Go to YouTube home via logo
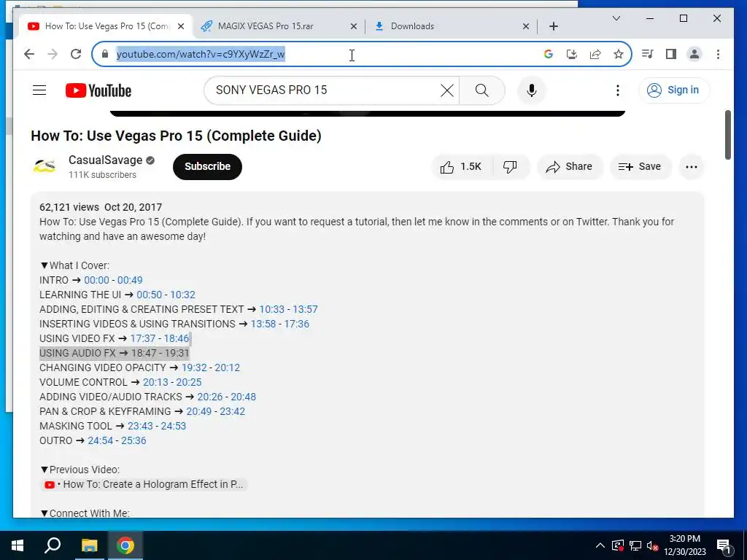The image size is (747, 560). coord(98,90)
